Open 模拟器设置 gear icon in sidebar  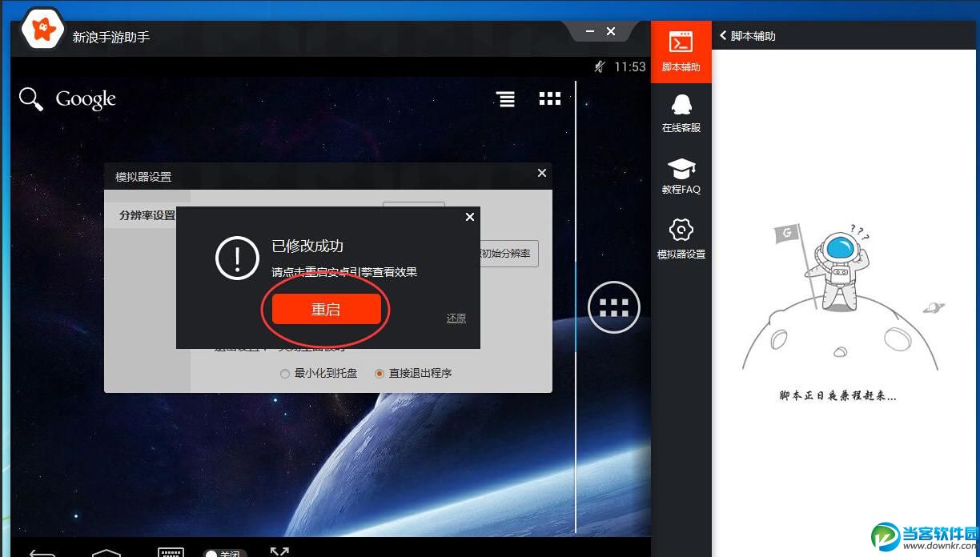[681, 238]
